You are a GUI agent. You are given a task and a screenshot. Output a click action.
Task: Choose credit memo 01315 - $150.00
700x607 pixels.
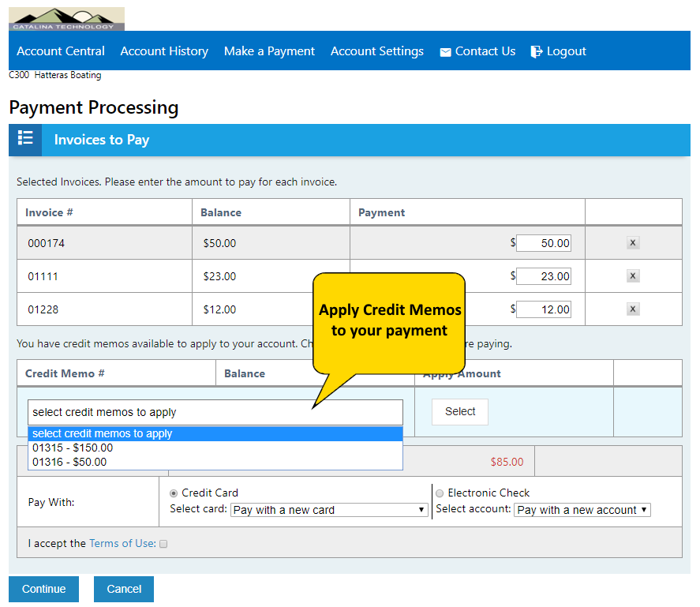(215, 448)
